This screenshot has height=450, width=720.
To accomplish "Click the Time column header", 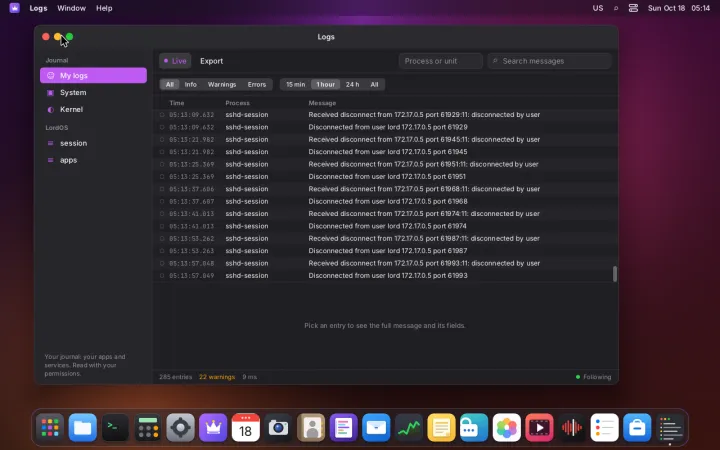I will pyautogui.click(x=176, y=103).
